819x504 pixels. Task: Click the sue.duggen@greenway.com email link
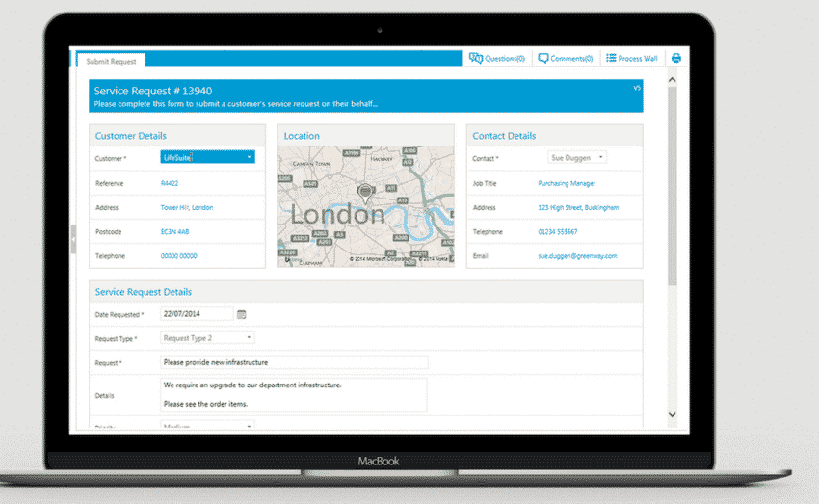tap(577, 256)
